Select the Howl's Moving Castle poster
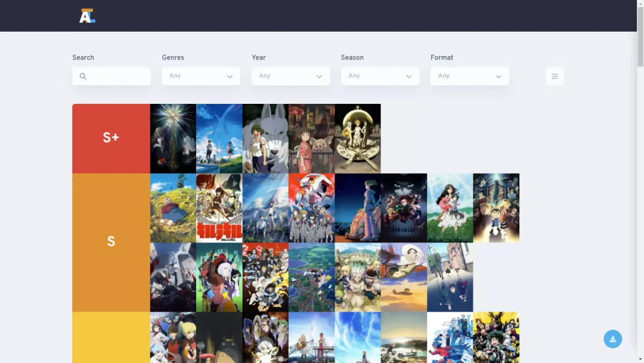Viewport: 644px width, 363px height. click(x=173, y=208)
